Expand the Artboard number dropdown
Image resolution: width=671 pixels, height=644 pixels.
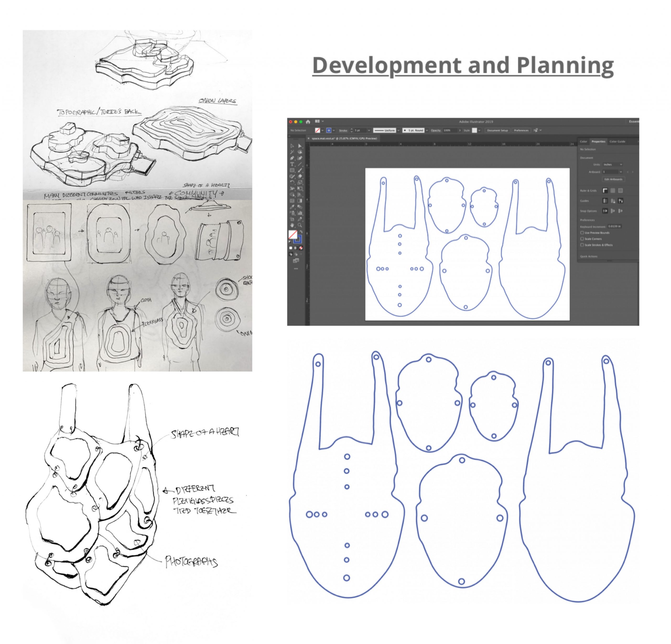click(x=621, y=172)
